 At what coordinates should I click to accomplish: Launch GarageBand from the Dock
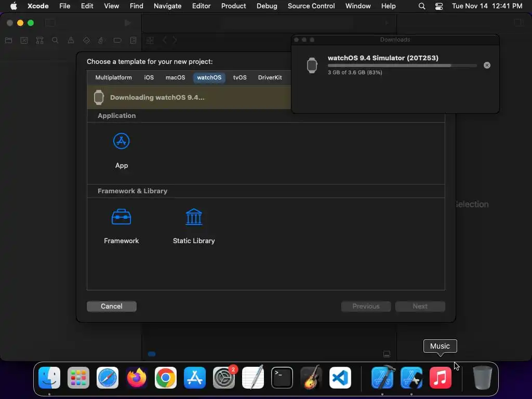click(311, 378)
